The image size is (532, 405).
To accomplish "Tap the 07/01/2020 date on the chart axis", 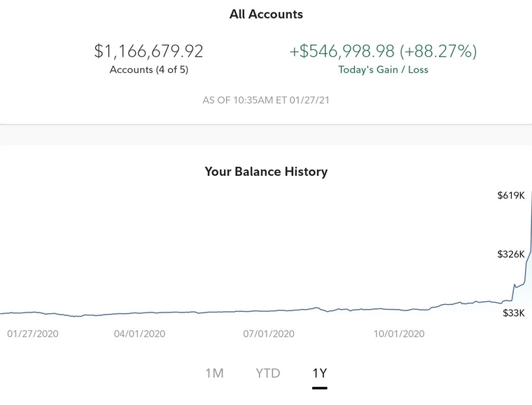I will [x=269, y=334].
